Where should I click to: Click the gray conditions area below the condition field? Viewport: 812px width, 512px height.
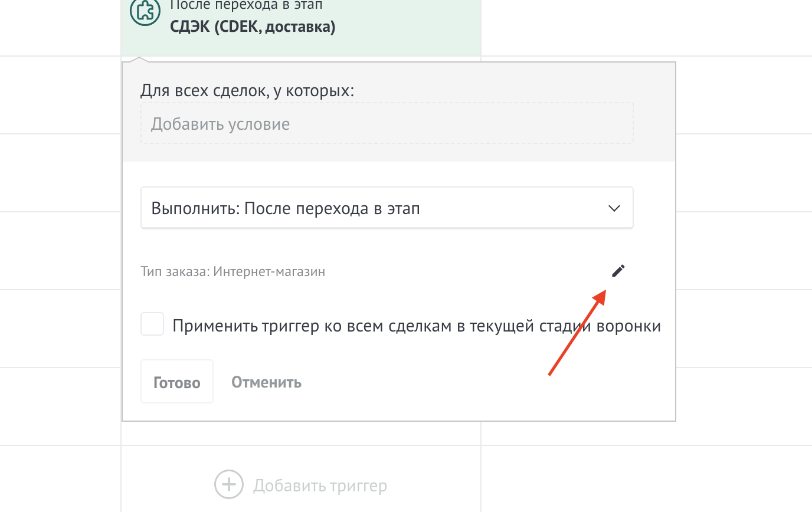[398, 153]
